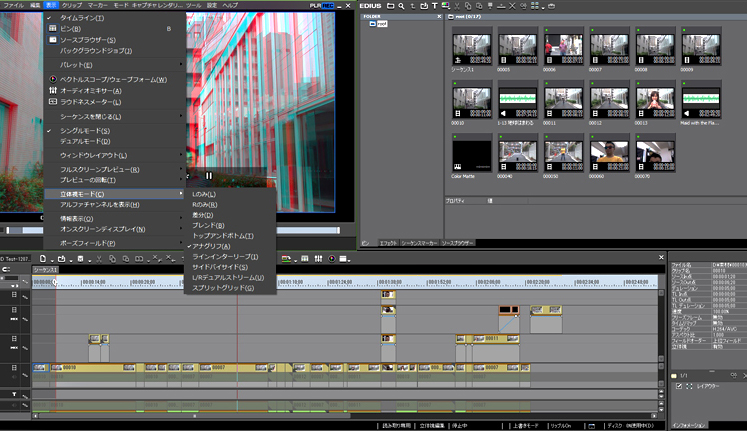The image size is (747, 431).
Task: Select Rのみ(R) stereoscopic mode
Action: pyautogui.click(x=230, y=205)
